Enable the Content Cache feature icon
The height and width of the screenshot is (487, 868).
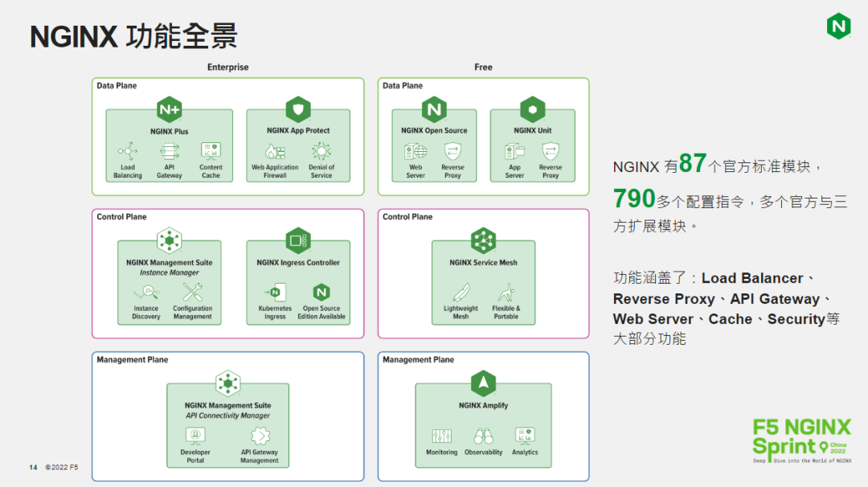pos(211,151)
